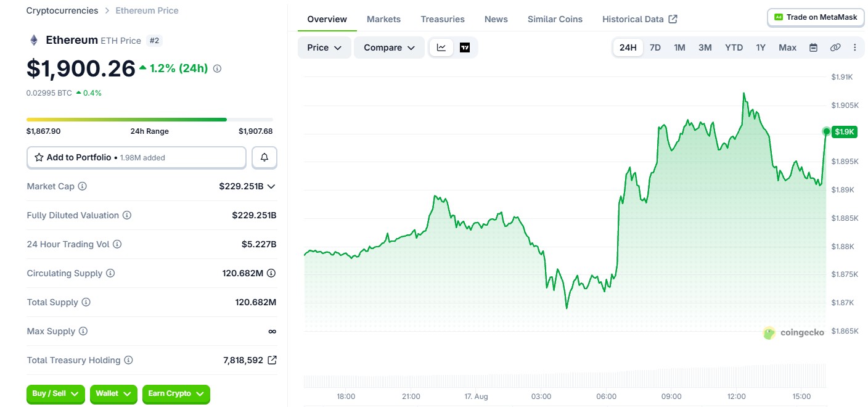The height and width of the screenshot is (407, 868).
Task: Click the $5.227B trading volume value
Action: click(259, 244)
